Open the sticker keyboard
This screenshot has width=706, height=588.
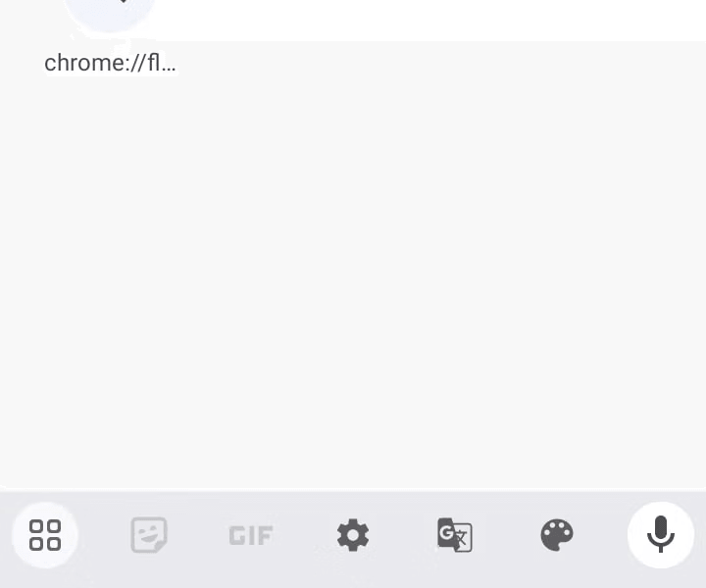(149, 535)
